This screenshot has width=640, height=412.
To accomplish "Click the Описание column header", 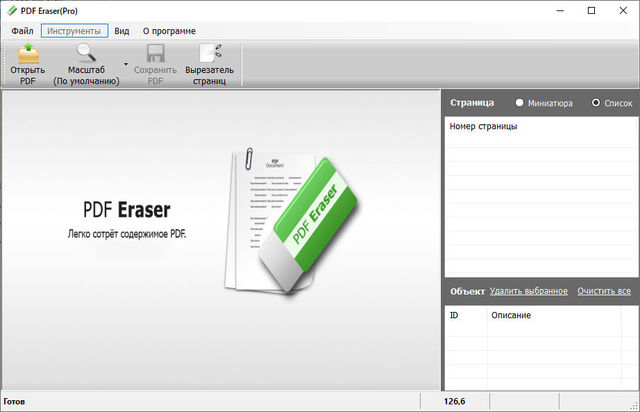I will click(x=511, y=315).
